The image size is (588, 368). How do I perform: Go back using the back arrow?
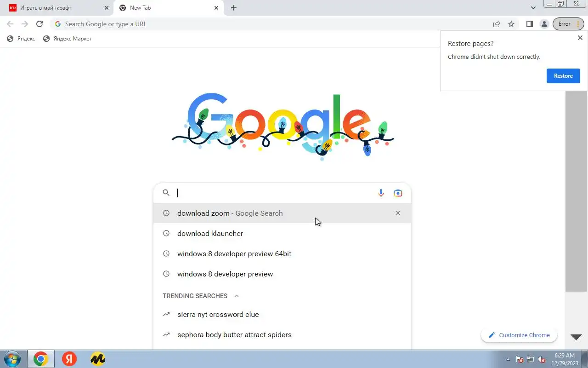pos(10,24)
